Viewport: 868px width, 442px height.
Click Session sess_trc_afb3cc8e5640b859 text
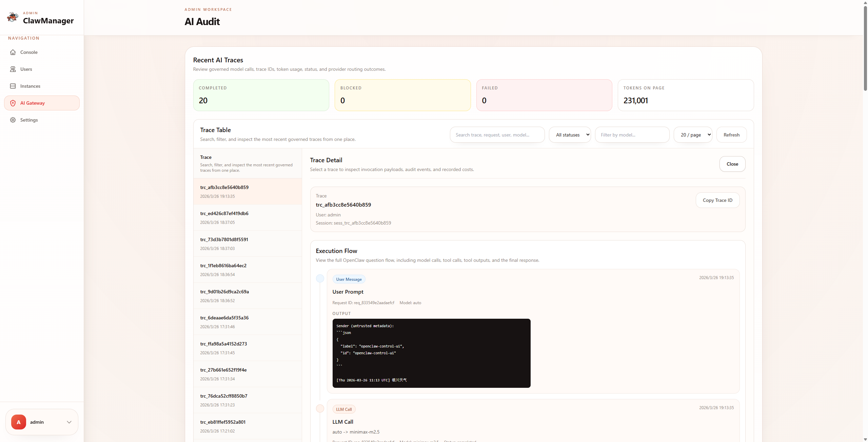(353, 223)
